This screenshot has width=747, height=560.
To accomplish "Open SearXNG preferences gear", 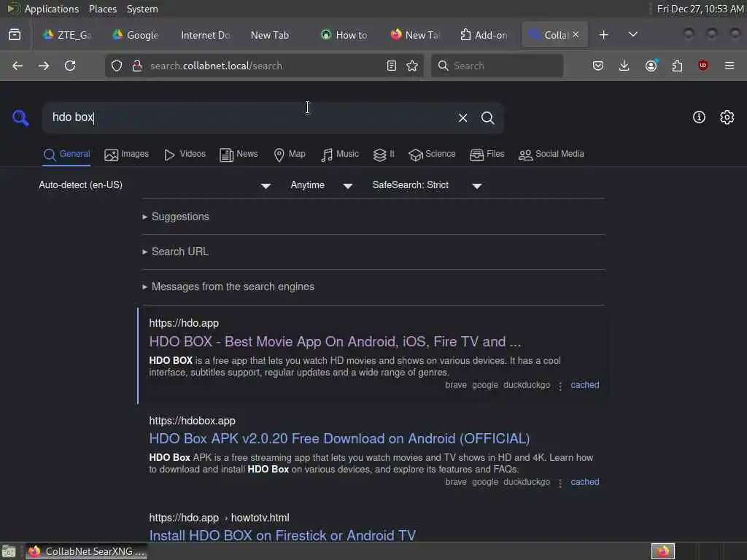I will click(x=727, y=117).
